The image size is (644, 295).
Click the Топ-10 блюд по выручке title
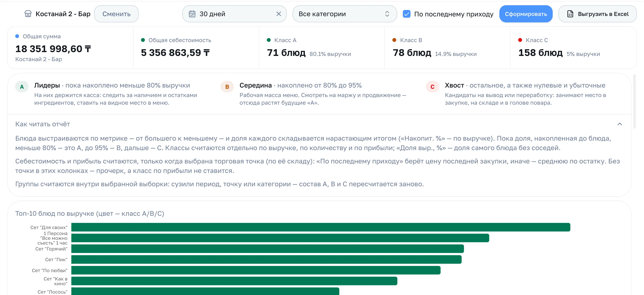[x=89, y=213]
